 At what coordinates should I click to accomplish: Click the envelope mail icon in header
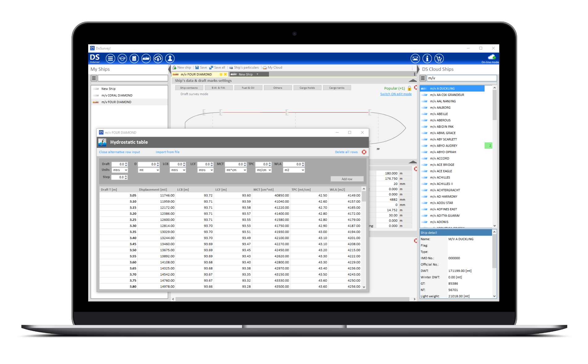click(x=415, y=58)
